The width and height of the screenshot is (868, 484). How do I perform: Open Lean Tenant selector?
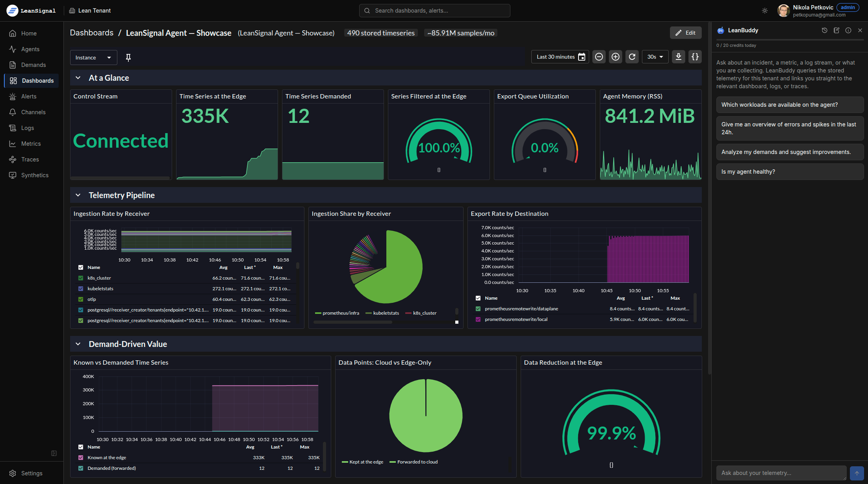(x=90, y=10)
